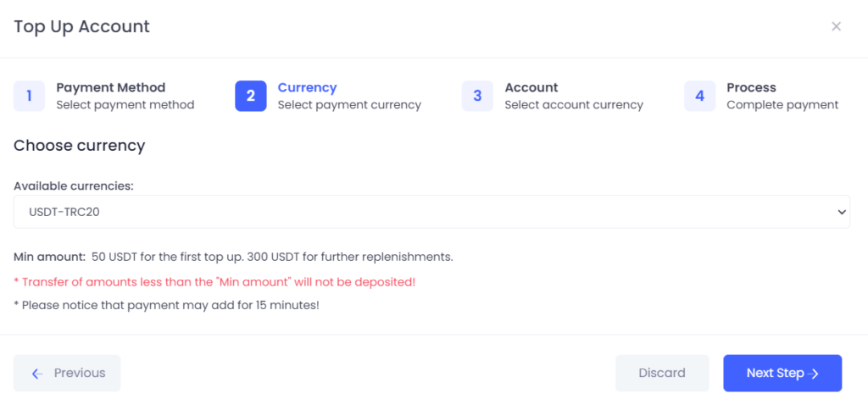Viewport: 868px width, 410px height.
Task: Click the step 4 number badge
Action: pyautogui.click(x=699, y=96)
